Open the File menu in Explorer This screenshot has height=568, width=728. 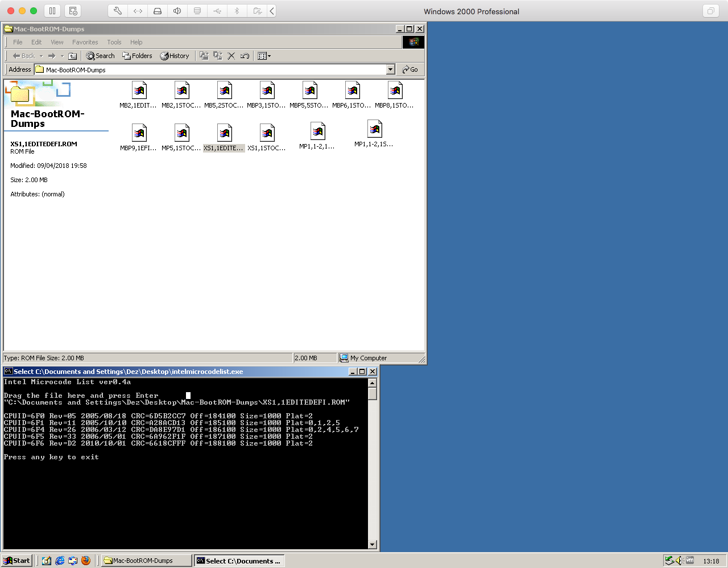18,42
